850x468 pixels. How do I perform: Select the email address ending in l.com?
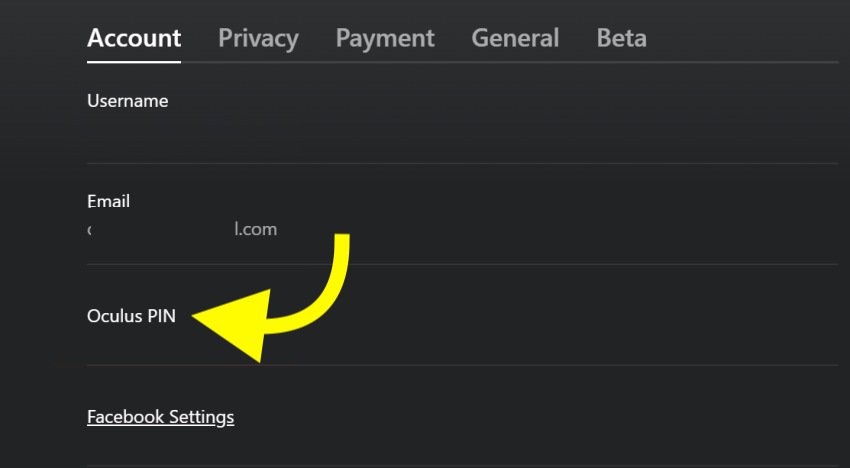click(x=255, y=230)
